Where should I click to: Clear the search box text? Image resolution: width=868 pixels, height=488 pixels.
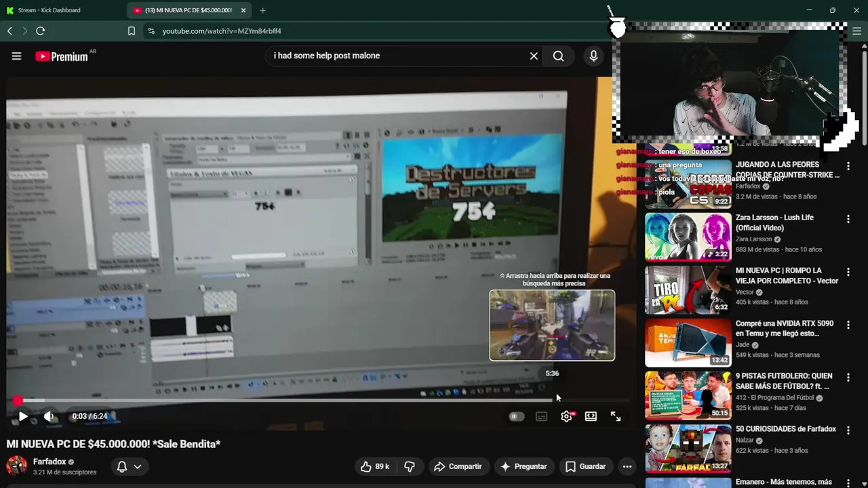[534, 56]
